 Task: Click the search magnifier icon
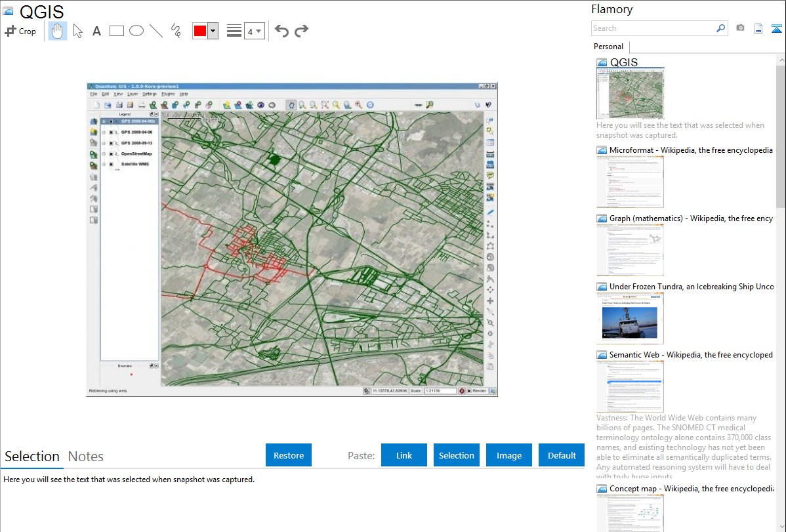(x=720, y=28)
